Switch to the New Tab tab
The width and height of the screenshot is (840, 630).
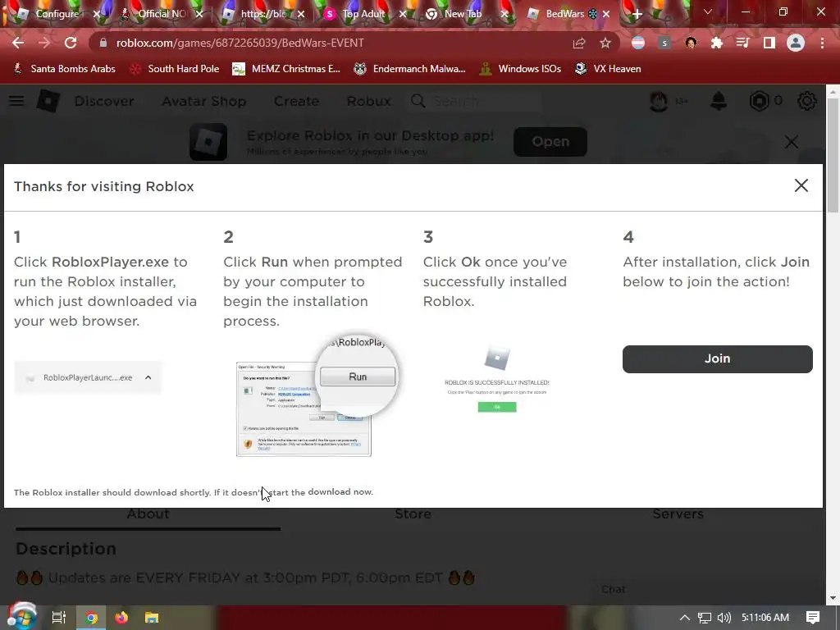(x=463, y=14)
